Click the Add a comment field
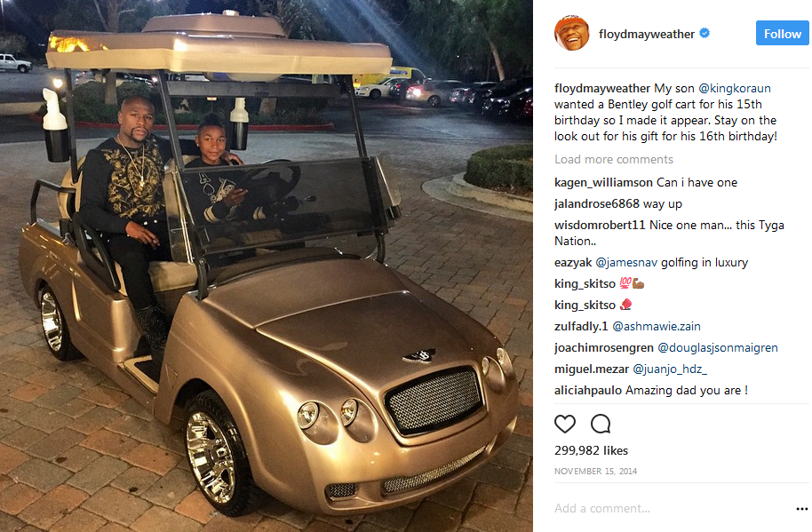The height and width of the screenshot is (532, 812). 671,508
